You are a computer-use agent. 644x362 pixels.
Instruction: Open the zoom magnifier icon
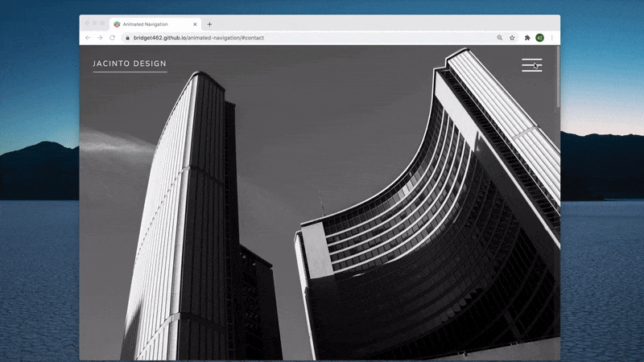(500, 38)
